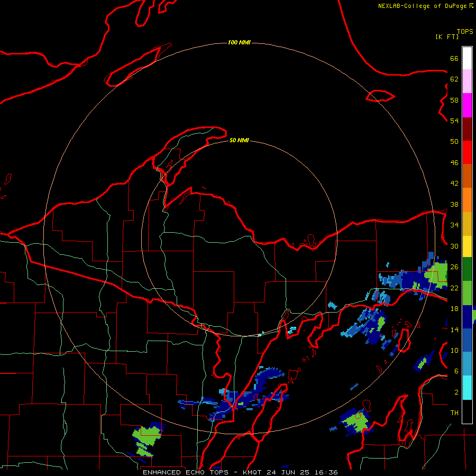
Task: Click the gold swatch at 34
Action: tap(467, 224)
